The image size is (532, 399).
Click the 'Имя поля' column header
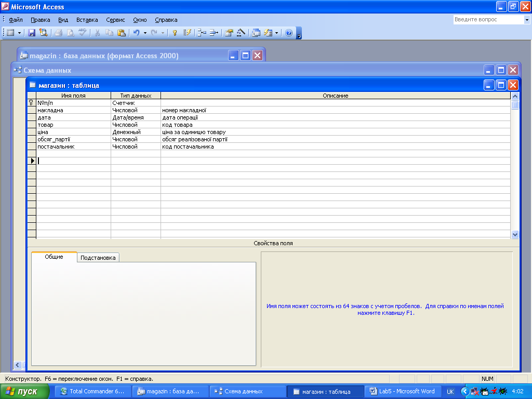pos(73,96)
